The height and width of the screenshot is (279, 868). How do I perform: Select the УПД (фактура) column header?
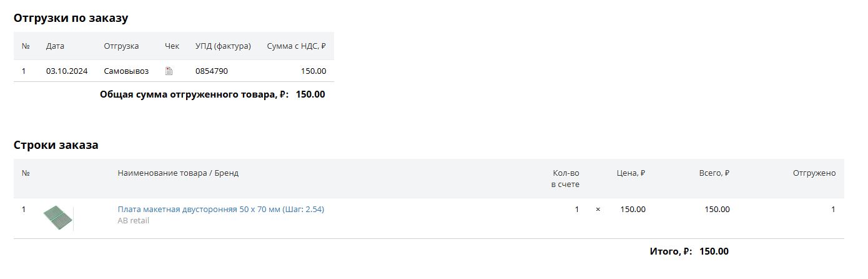(223, 46)
